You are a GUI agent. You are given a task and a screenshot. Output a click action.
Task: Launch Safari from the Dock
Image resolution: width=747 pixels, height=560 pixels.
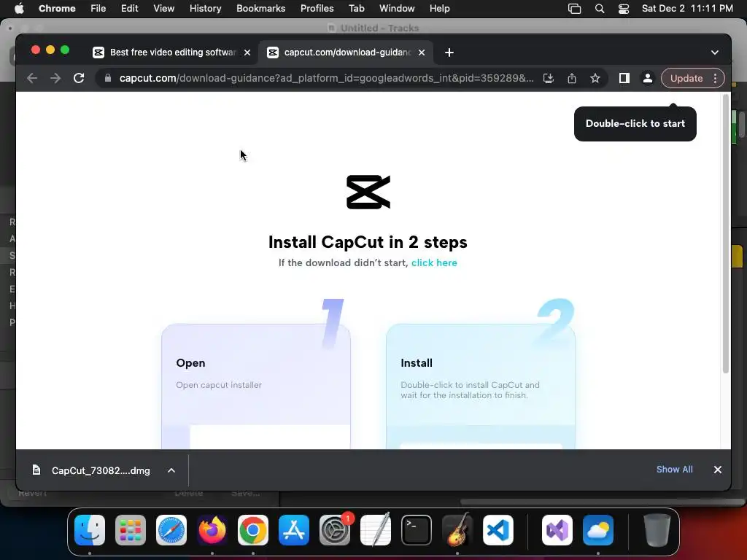[x=171, y=530]
